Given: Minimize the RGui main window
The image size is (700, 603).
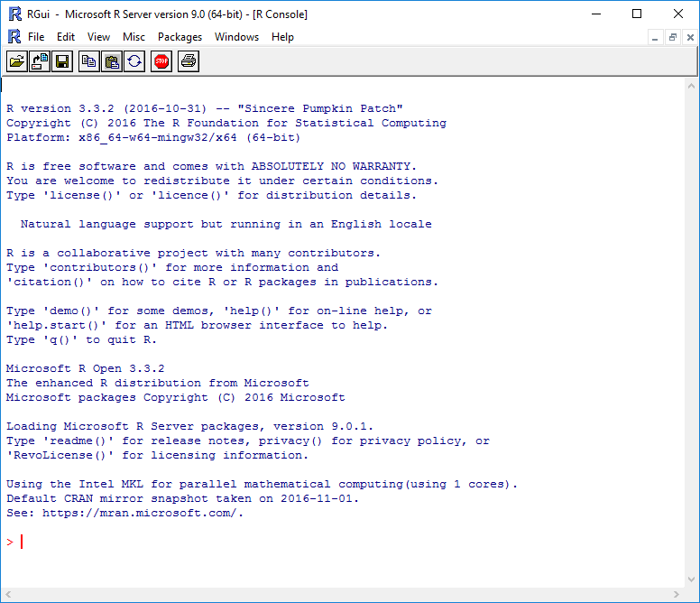Looking at the screenshot, I should (x=596, y=14).
